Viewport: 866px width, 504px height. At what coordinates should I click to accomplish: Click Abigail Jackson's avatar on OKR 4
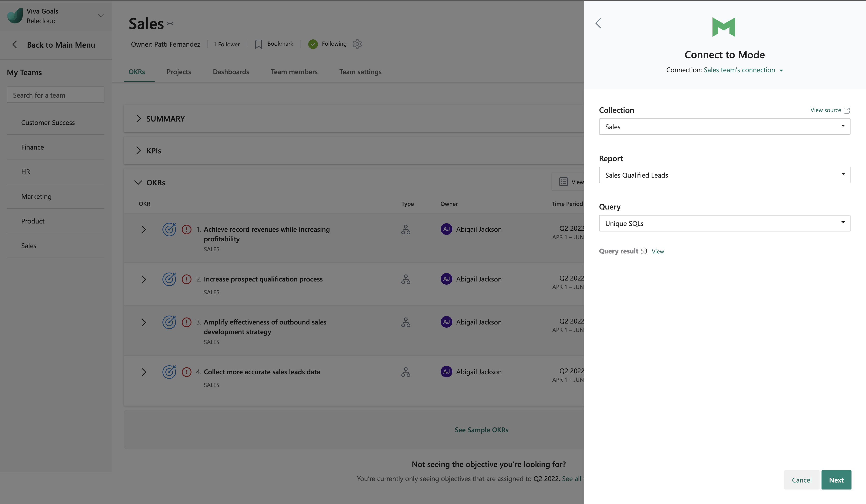coord(446,372)
